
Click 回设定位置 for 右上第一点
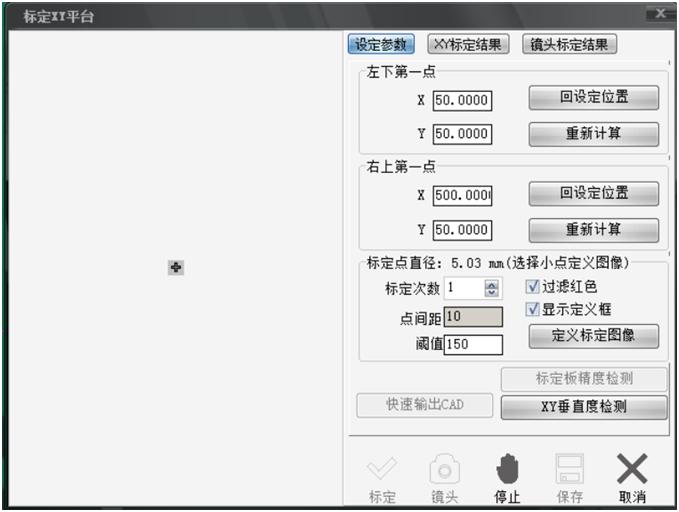pyautogui.click(x=594, y=193)
